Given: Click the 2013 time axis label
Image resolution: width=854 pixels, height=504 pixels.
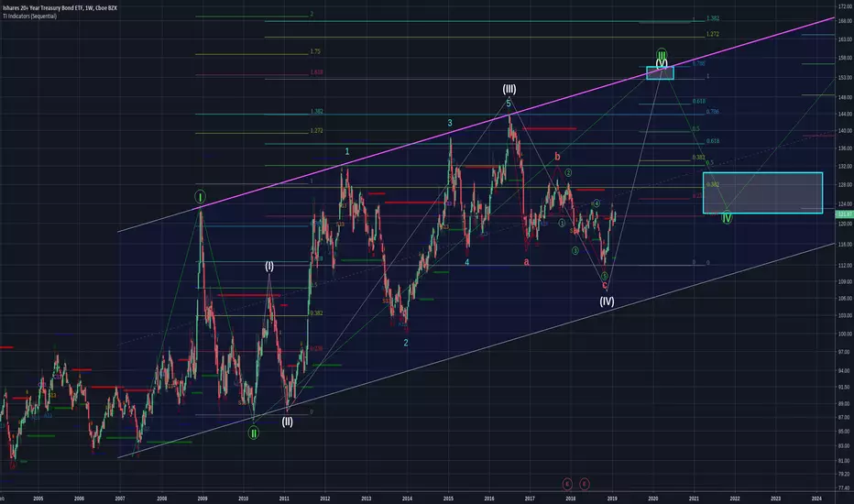Looking at the screenshot, I should click(366, 499).
